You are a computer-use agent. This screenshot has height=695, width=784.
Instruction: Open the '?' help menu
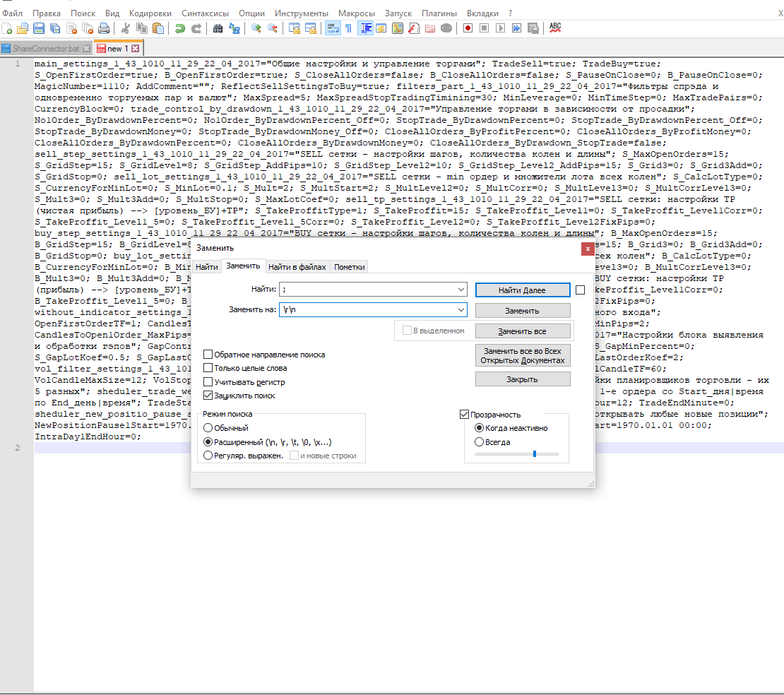pyautogui.click(x=510, y=13)
